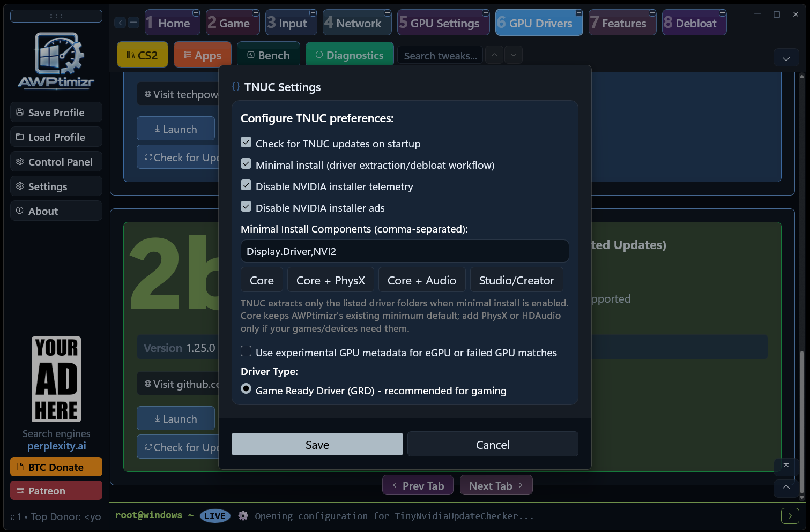Select the GPU Drivers tab
The height and width of the screenshot is (532, 810).
539,23
